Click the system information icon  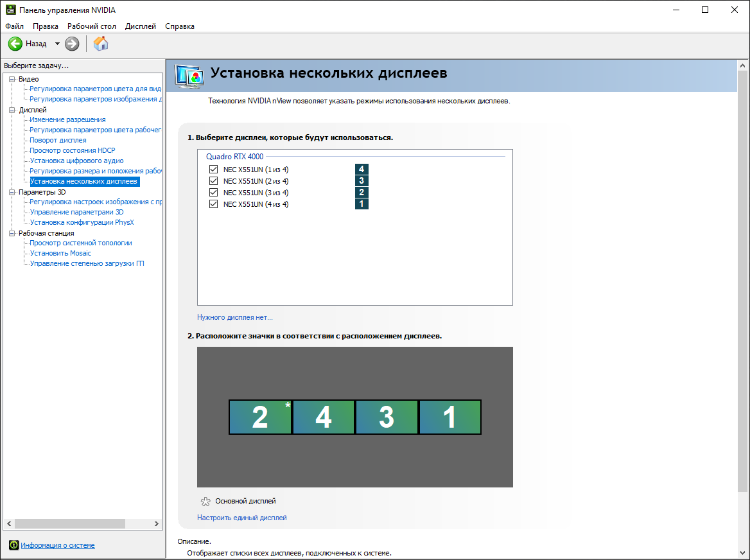14,545
